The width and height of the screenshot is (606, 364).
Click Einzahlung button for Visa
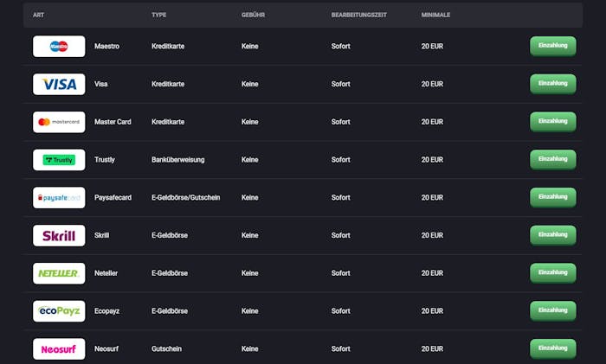[x=552, y=84]
